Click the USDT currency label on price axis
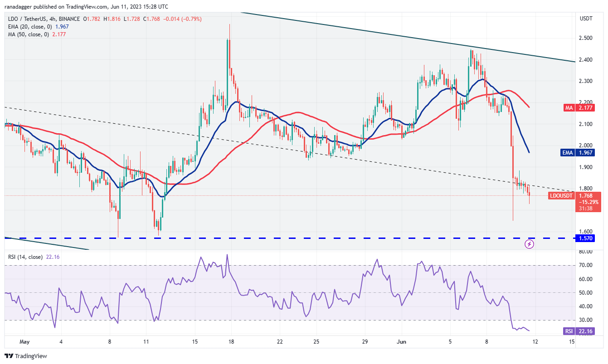Viewport: 608px width, 364px height. click(587, 19)
